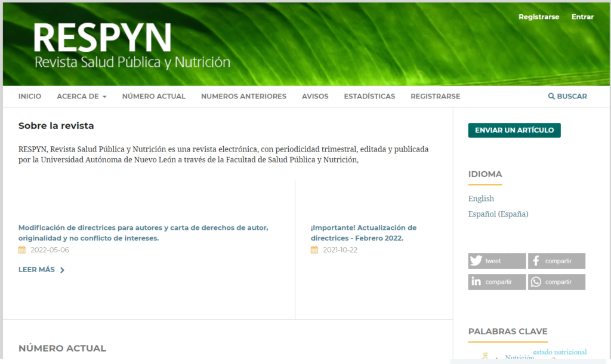Image resolution: width=611 pixels, height=364 pixels.
Task: Share the journal via the Facebook compartir icon
Action: [x=535, y=261]
